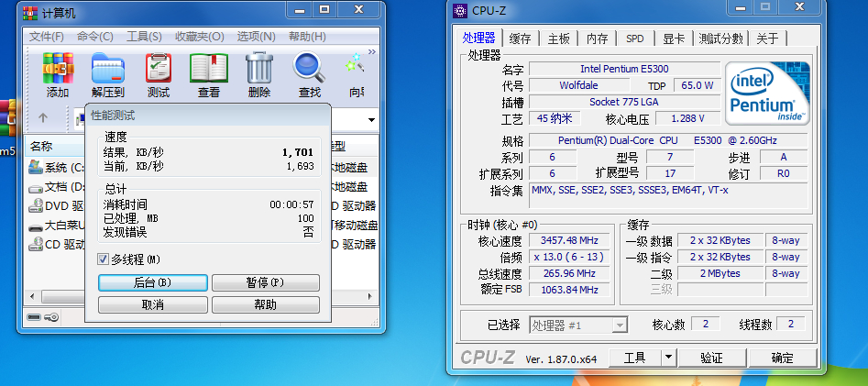The width and height of the screenshot is (868, 386).
Task: Click the 暂停(P) button
Action: pyautogui.click(x=266, y=282)
